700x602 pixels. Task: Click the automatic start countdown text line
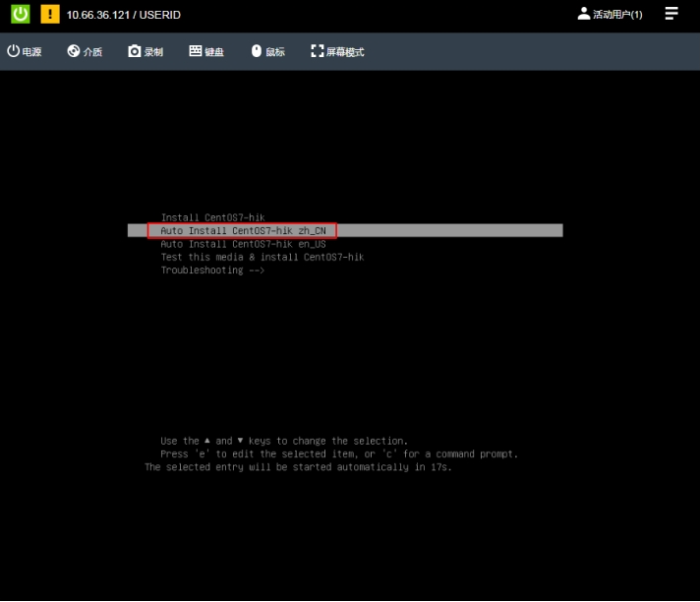[x=298, y=467]
